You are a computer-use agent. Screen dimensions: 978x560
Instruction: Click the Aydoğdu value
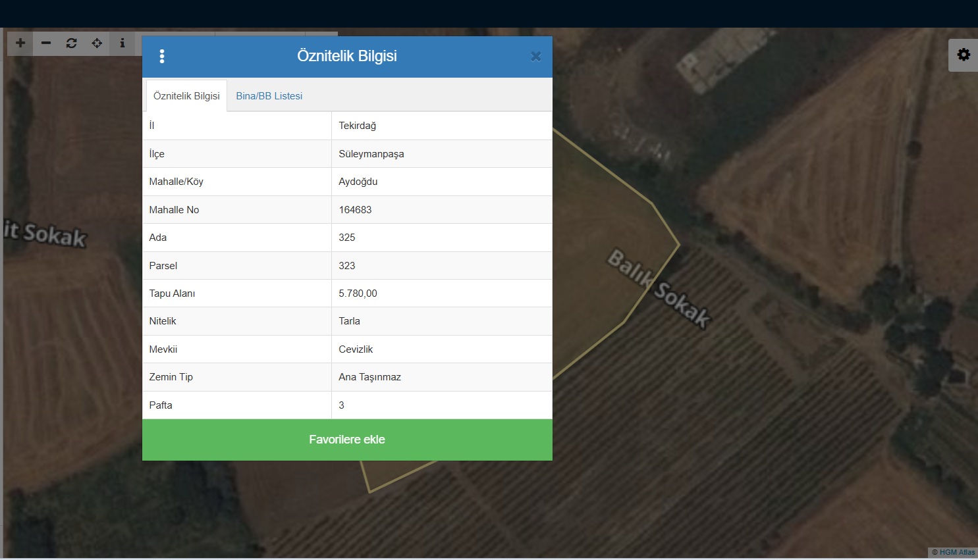tap(358, 182)
